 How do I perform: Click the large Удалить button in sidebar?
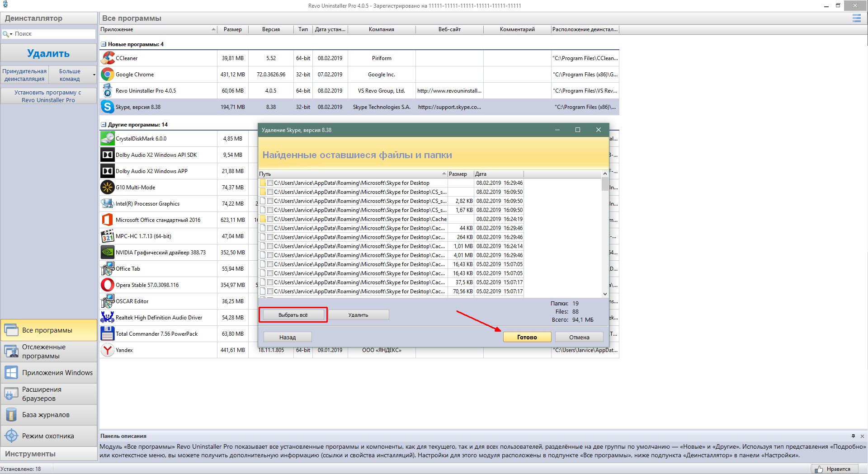click(48, 53)
